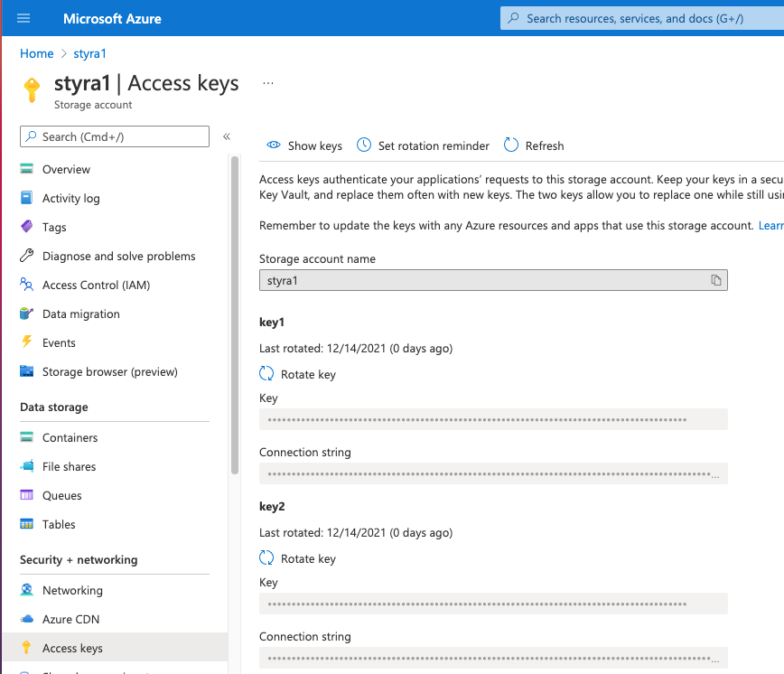784x674 pixels.
Task: Click the Access Control people icon
Action: 26,285
